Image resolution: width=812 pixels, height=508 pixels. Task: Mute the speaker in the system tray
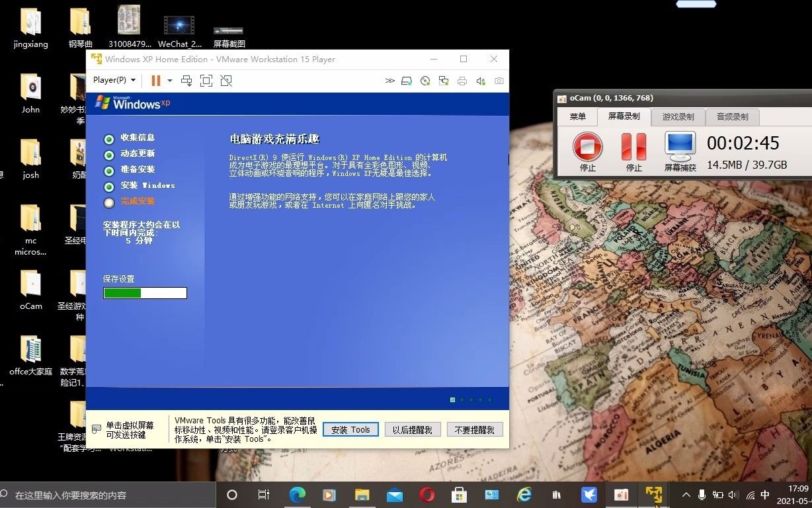tap(734, 494)
